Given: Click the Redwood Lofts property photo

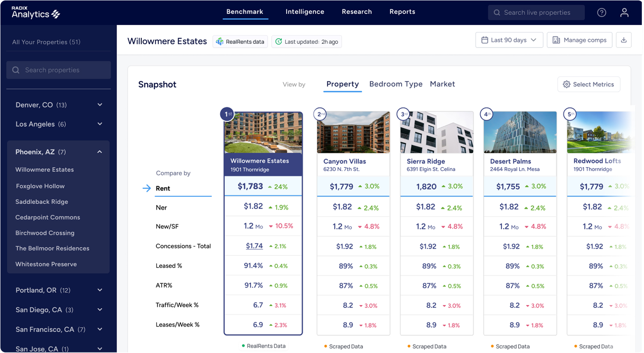Looking at the screenshot, I should point(599,132).
